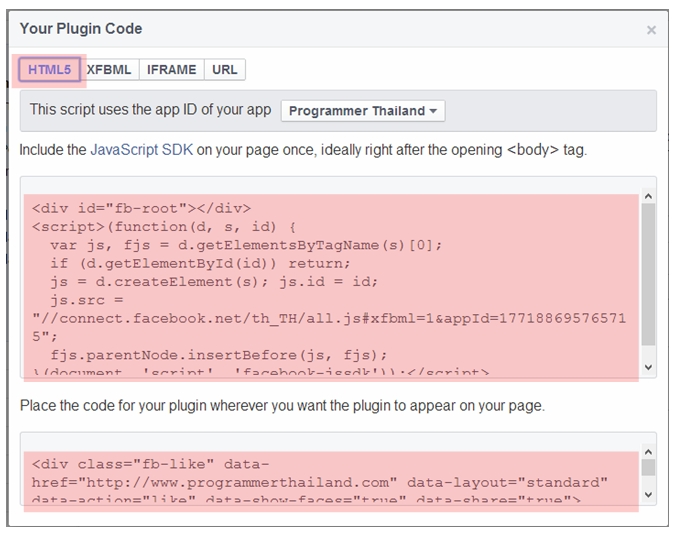Screen dimensions: 678x535
Task: Click the 'fjs.parentNode.insertBefore(js, fjs);' line
Action: [x=219, y=355]
